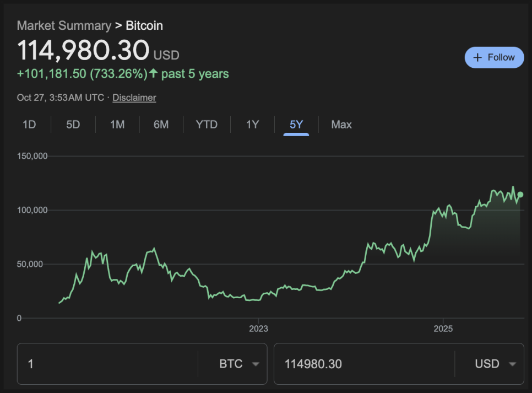Switch to the 1M time range

tap(117, 125)
